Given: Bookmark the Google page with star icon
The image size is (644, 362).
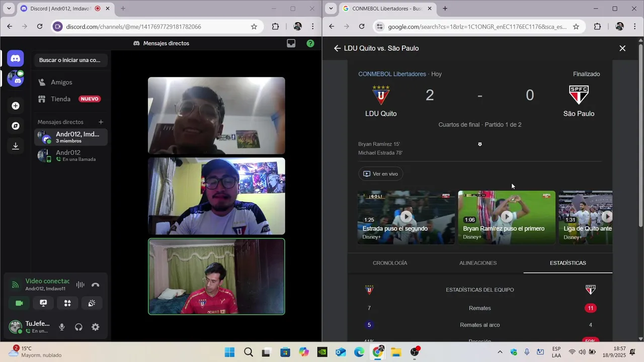Looking at the screenshot, I should pos(576,27).
